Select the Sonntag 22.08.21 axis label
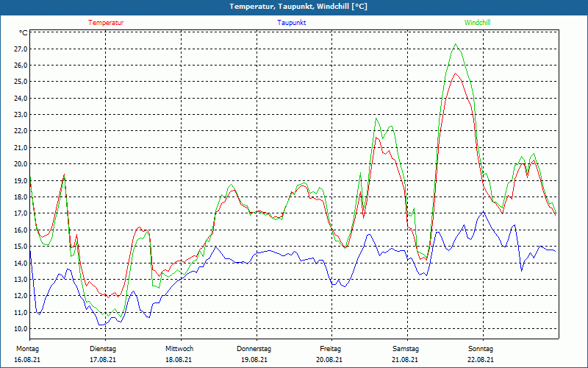Image resolution: width=588 pixels, height=368 pixels. click(481, 354)
